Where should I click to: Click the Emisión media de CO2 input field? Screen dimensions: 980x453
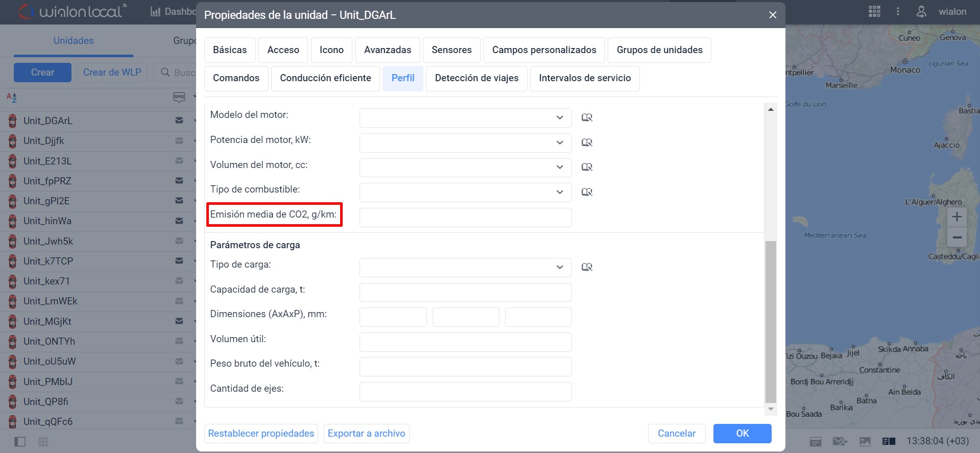tap(465, 218)
